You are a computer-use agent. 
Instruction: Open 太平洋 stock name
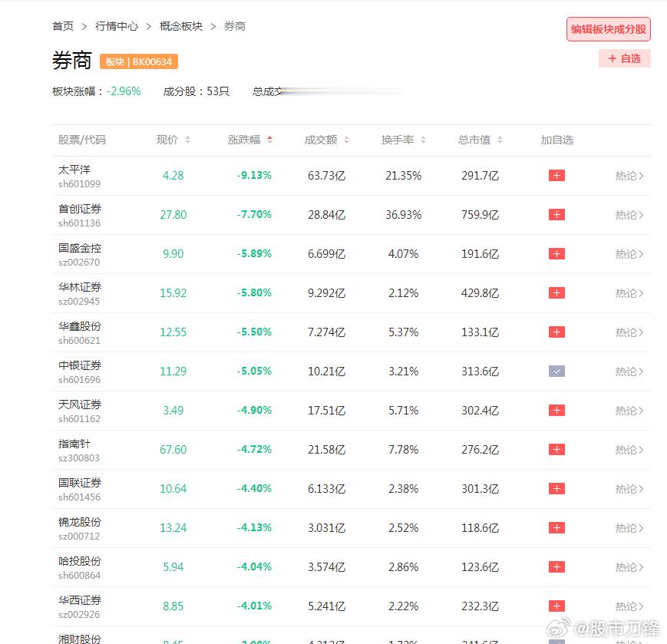[74, 170]
